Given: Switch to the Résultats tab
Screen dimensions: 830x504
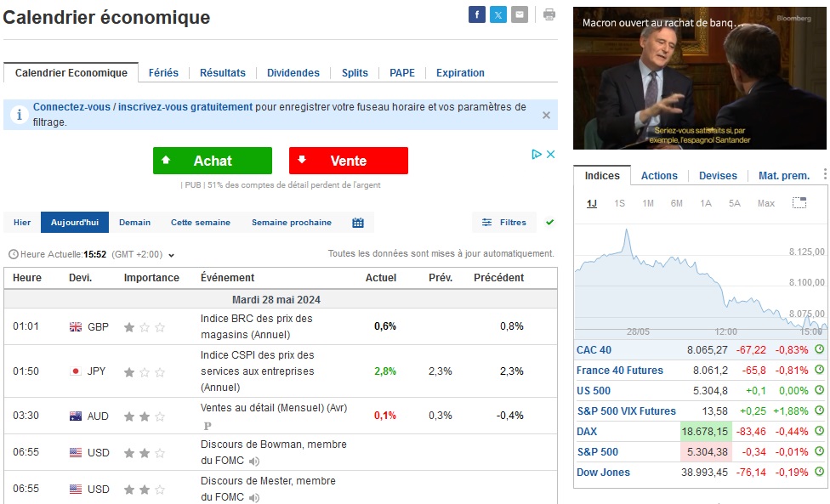Looking at the screenshot, I should (x=223, y=73).
